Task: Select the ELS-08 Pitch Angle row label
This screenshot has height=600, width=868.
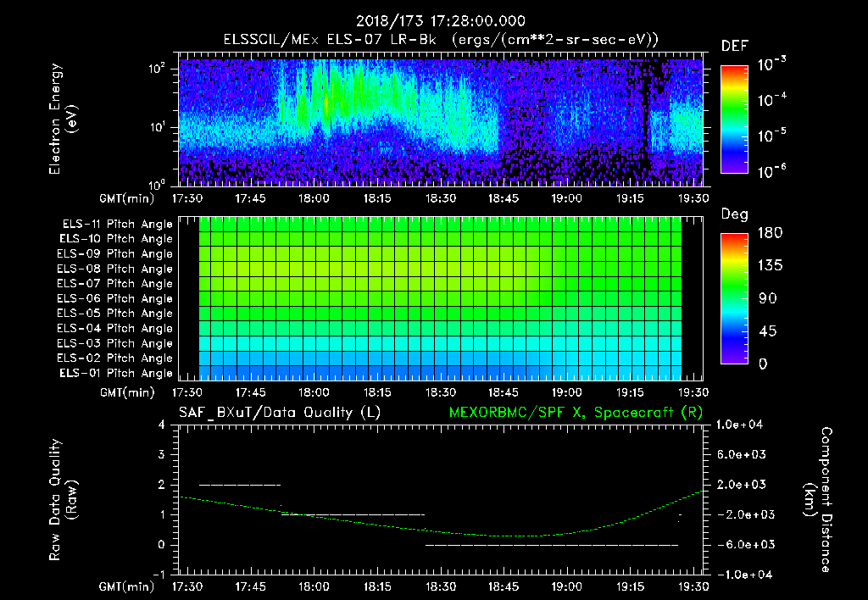Action: 114,269
